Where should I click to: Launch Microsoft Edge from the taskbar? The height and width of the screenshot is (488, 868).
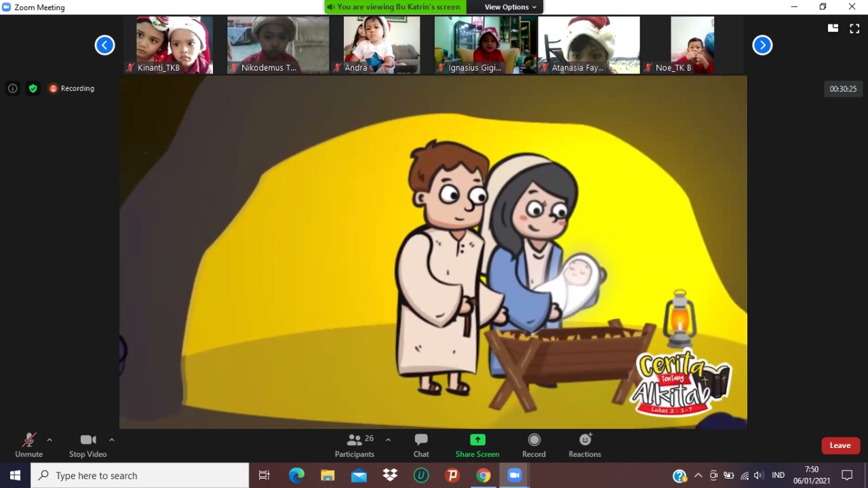pyautogui.click(x=296, y=475)
